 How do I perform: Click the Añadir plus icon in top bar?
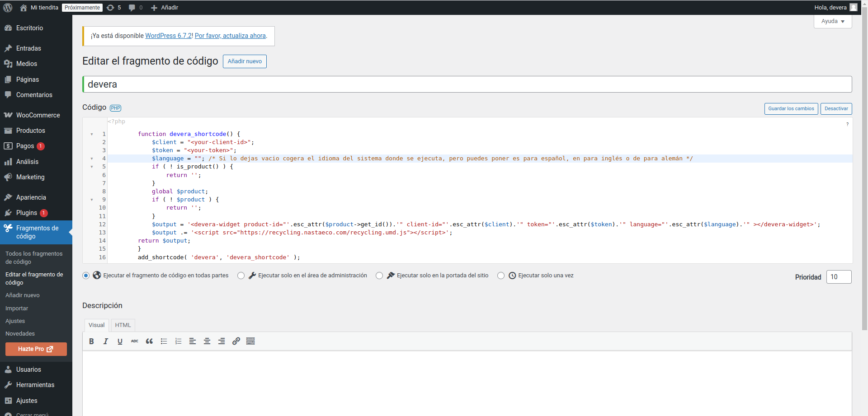[x=154, y=7]
